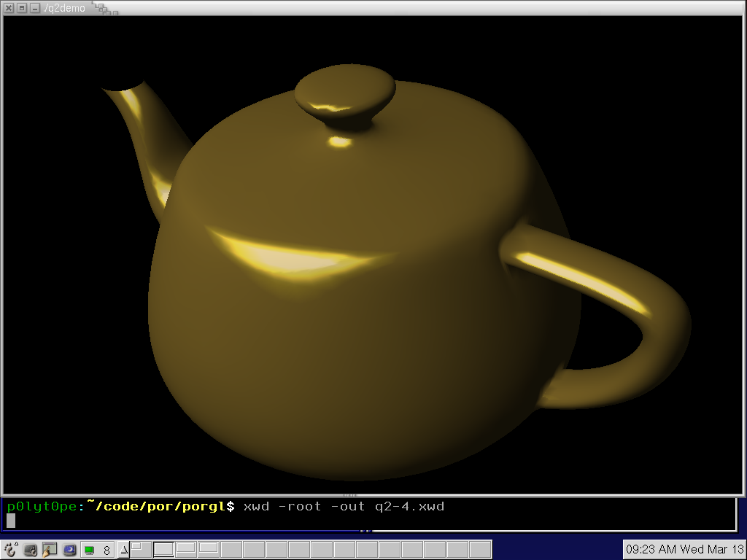This screenshot has width=747, height=560.
Task: Click the q2demo window close X button
Action: (x=9, y=8)
